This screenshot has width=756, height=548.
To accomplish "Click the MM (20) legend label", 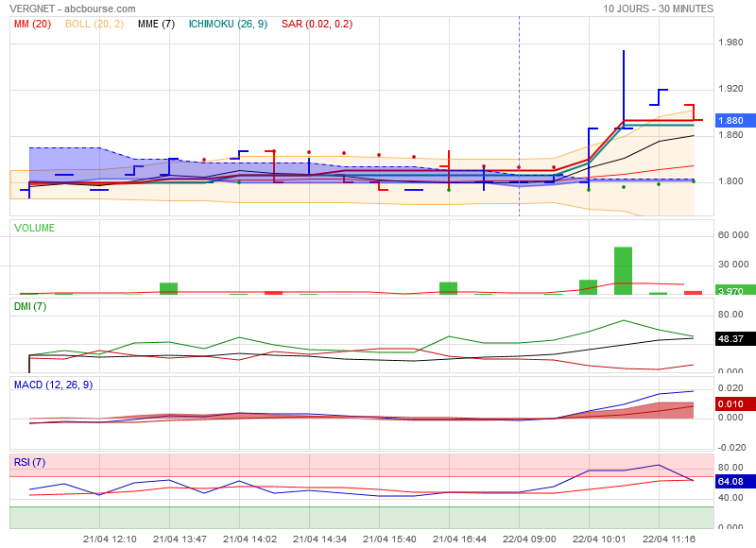I will pyautogui.click(x=32, y=25).
